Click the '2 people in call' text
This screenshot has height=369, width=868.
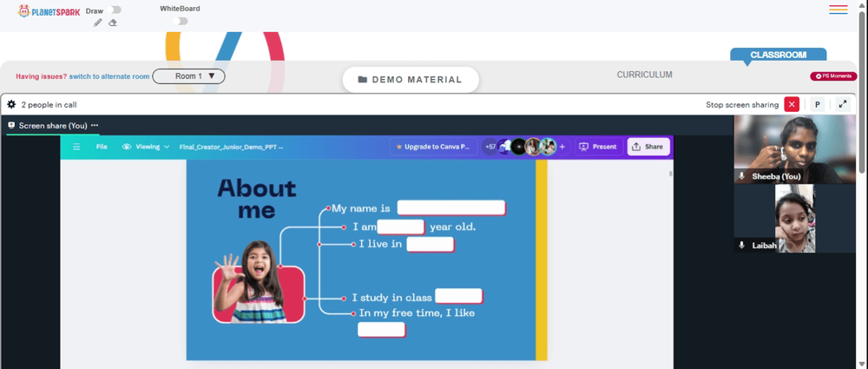[x=49, y=105]
